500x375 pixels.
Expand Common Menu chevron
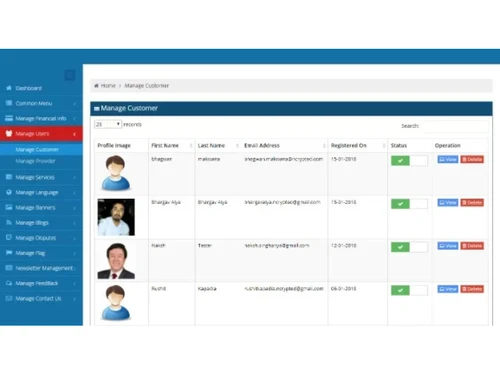point(74,104)
